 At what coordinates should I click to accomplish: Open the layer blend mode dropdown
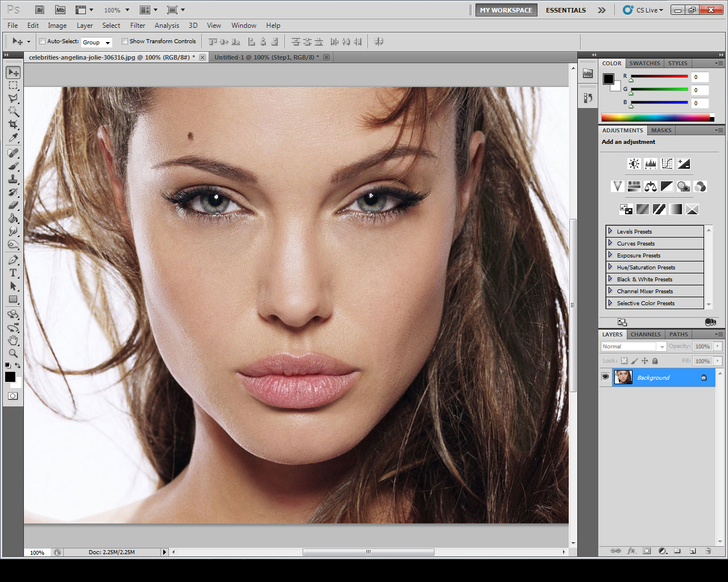point(633,346)
